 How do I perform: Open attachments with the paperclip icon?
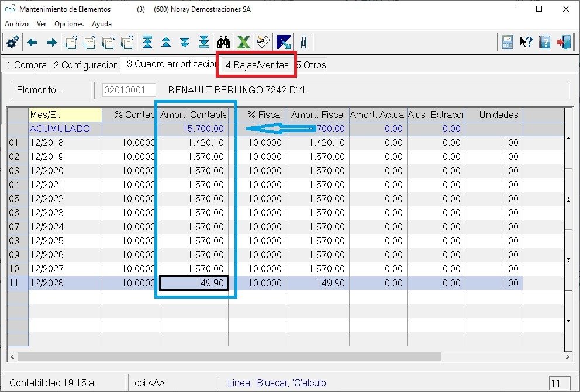303,43
